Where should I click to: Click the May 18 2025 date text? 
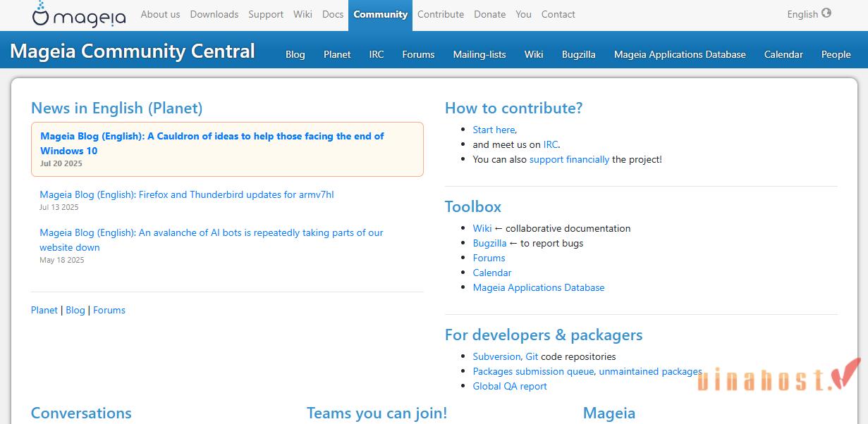point(62,260)
